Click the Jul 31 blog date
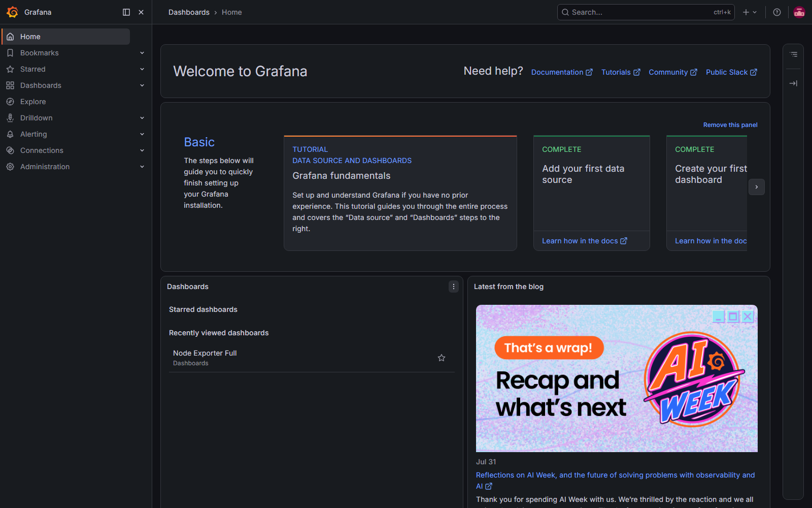This screenshot has height=508, width=812. pos(486,462)
